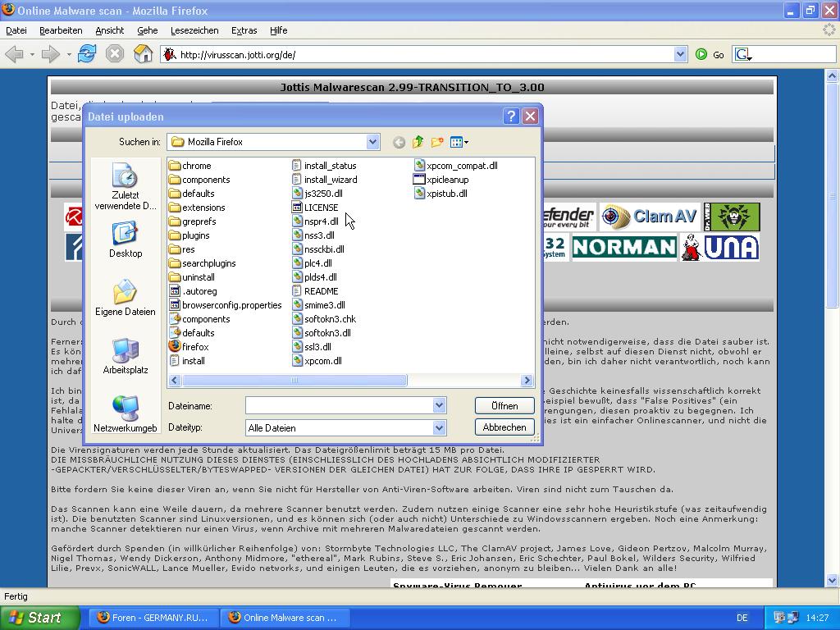The height and width of the screenshot is (630, 840).
Task: Select Arbeitsplatz in the places sidebar
Action: [125, 356]
